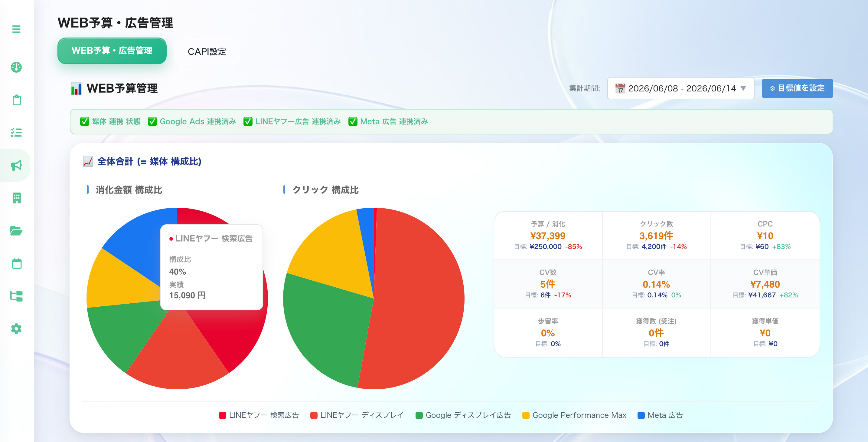Toggle Meta 広告 legend swatch

point(641,415)
